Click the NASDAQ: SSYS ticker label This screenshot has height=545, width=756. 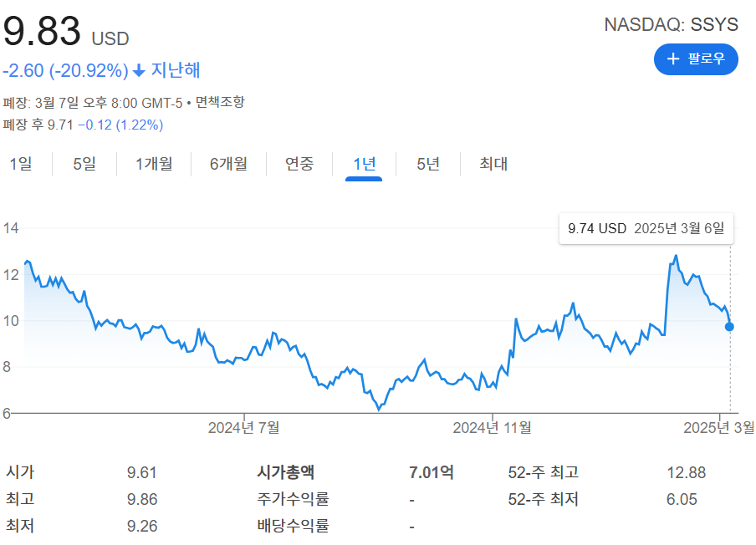(671, 25)
